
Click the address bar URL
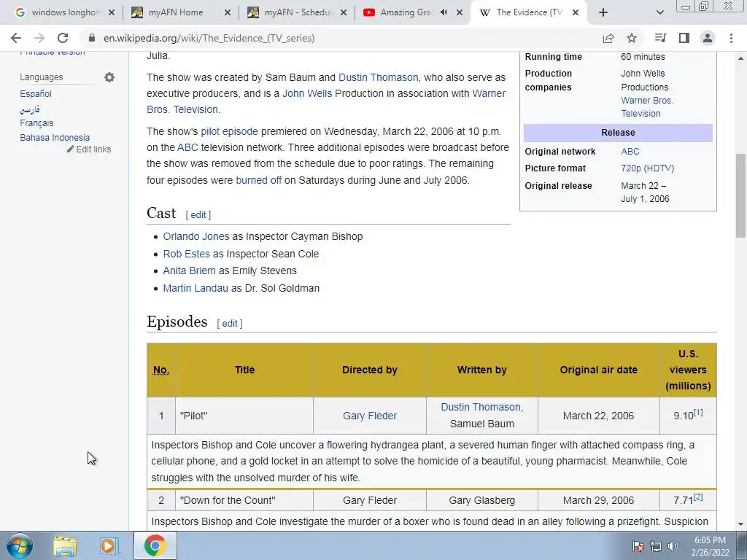click(209, 38)
